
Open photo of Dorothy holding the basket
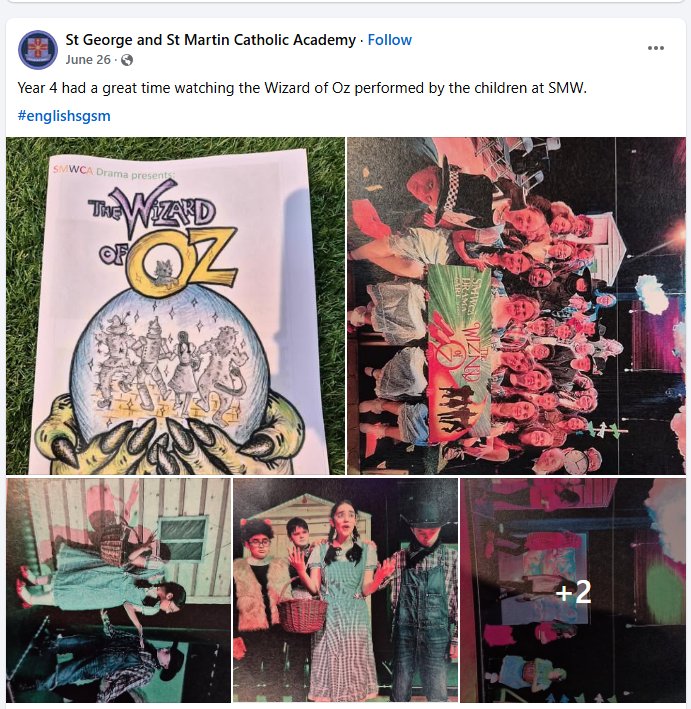[345, 590]
